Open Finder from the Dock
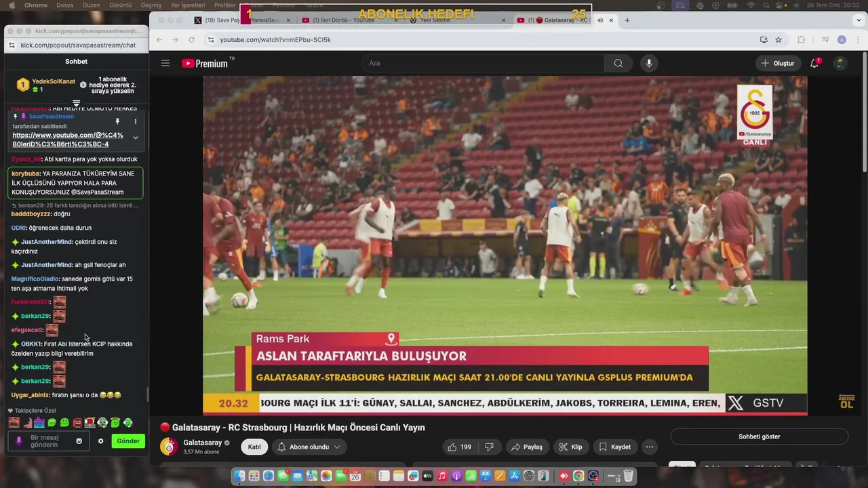868x488 pixels. click(x=239, y=476)
